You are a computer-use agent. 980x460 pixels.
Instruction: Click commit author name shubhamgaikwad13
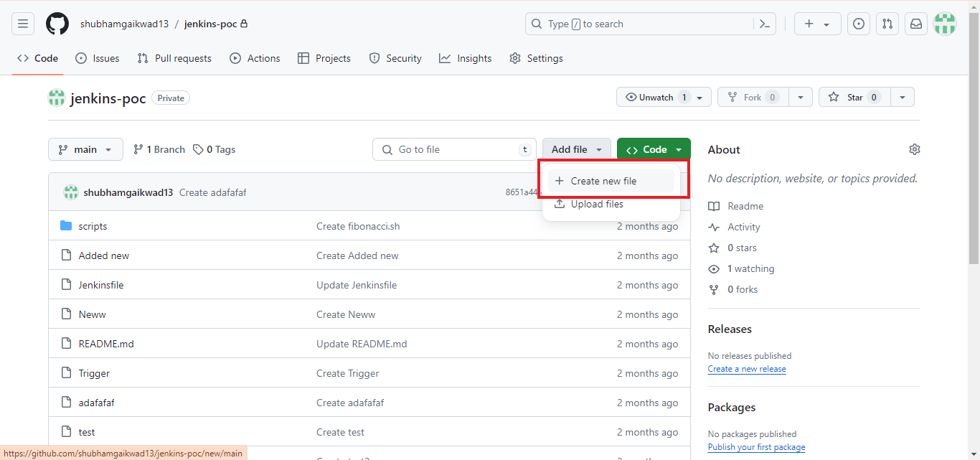pyautogui.click(x=128, y=192)
